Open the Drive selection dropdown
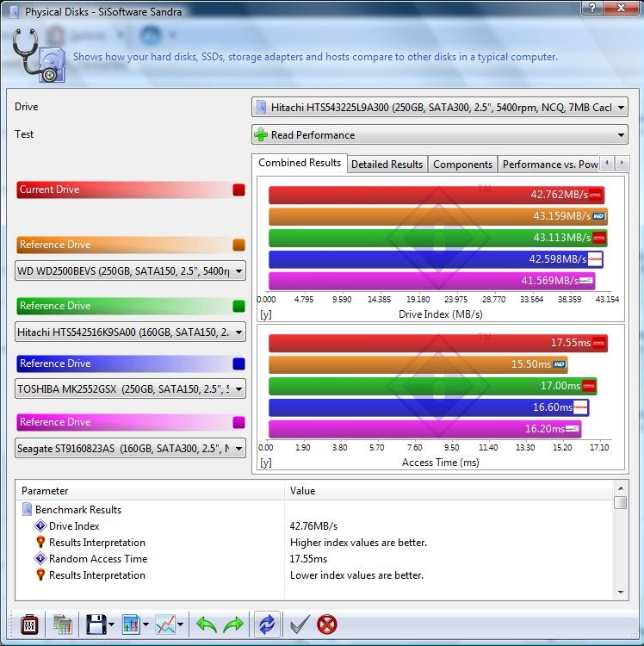This screenshot has height=646, width=644. [x=440, y=108]
